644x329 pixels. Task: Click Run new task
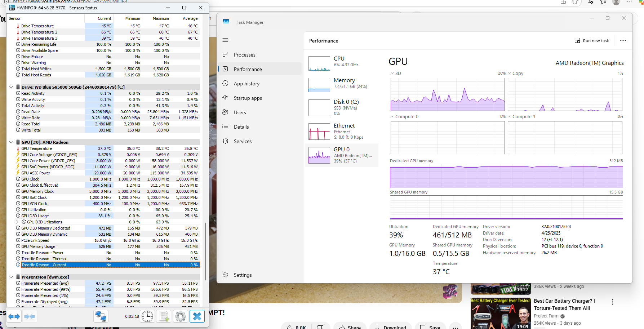coord(592,41)
